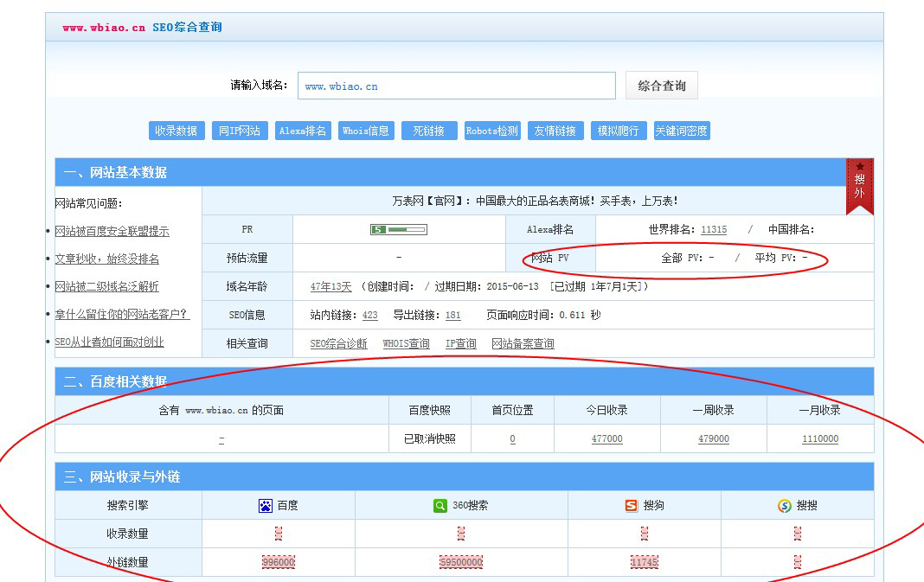Screen dimensions: 924x582
Task: Open the 死链接 checker tab
Action: (x=428, y=131)
